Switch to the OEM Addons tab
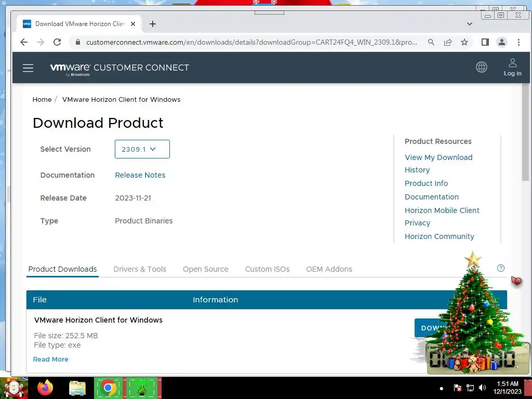 [x=329, y=269]
